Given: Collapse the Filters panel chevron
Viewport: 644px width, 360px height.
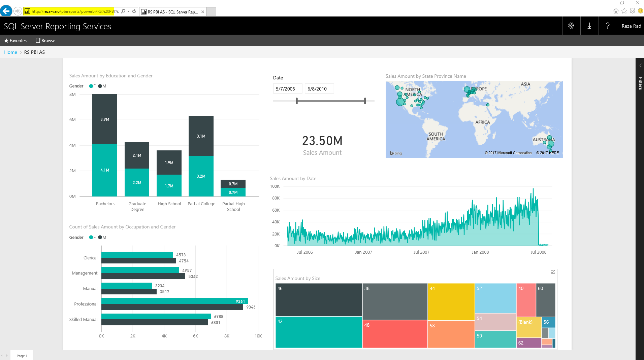Looking at the screenshot, I should point(640,65).
